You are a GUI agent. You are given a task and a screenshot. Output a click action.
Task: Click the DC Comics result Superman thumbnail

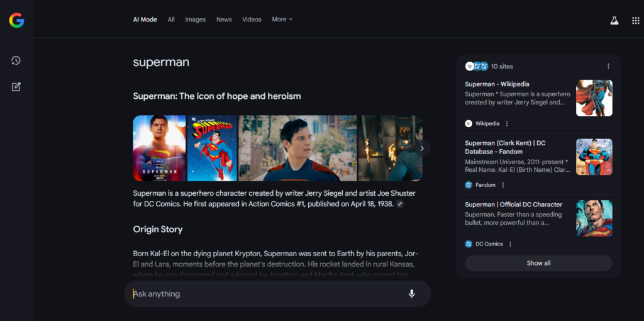point(594,218)
